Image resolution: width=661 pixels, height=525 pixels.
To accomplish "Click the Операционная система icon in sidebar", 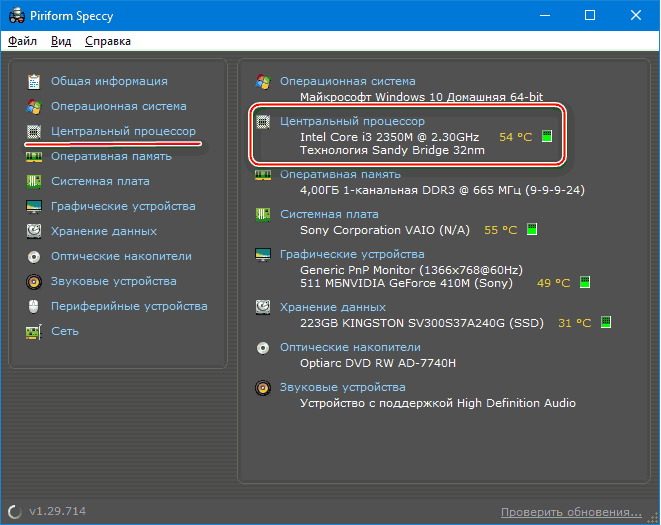I will point(34,106).
